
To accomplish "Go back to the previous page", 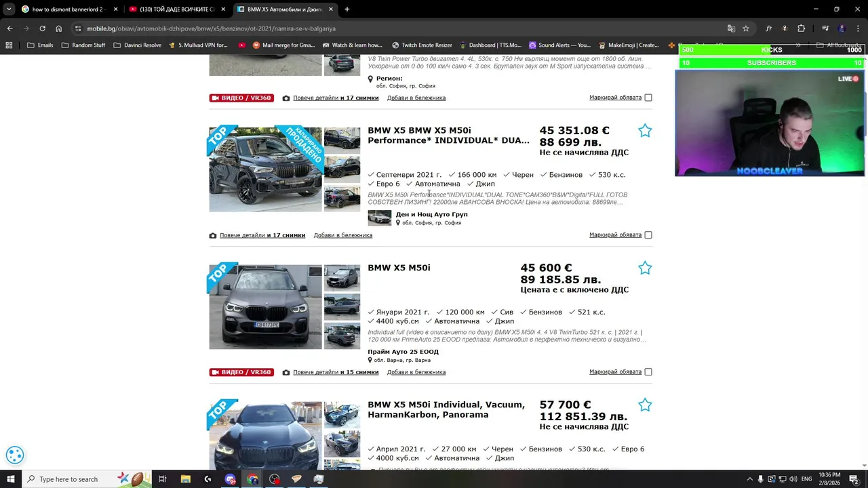I will point(9,28).
